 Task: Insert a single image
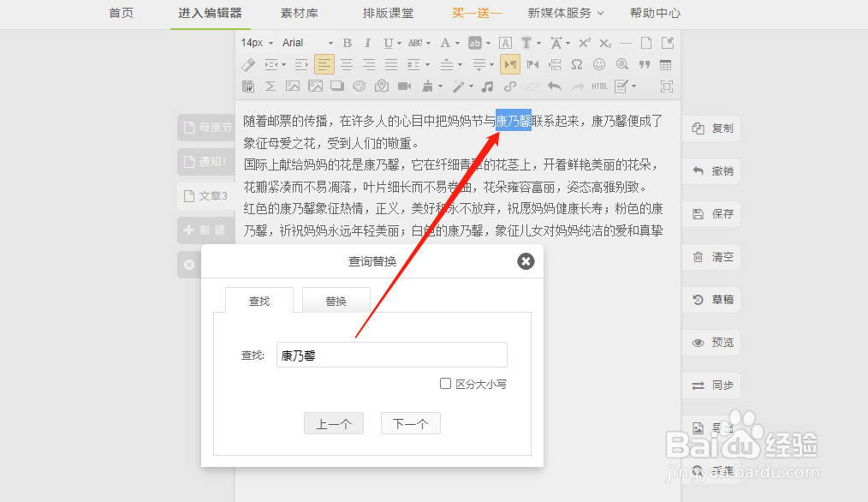pyautogui.click(x=292, y=87)
